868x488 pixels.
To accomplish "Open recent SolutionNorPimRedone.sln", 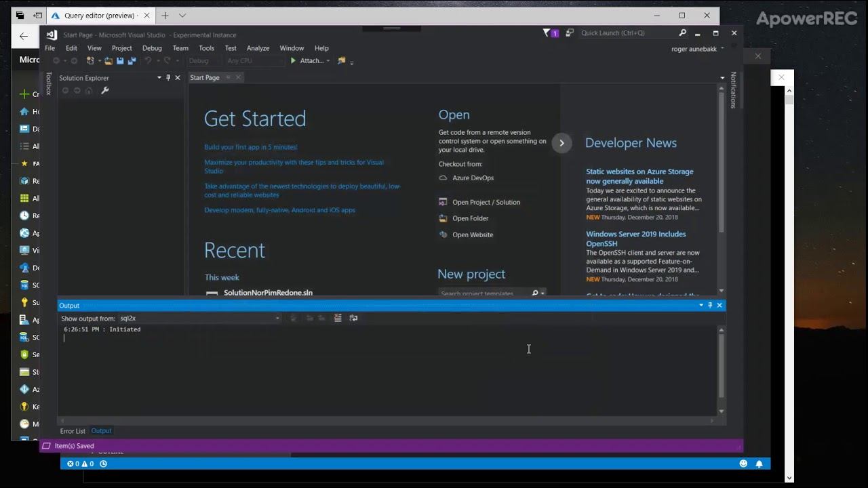I will [x=268, y=293].
